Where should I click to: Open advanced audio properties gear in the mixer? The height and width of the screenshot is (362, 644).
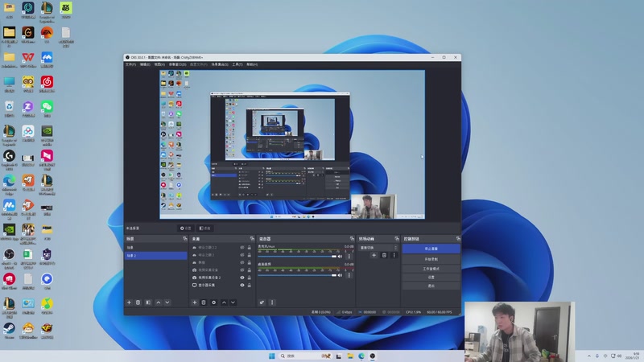click(x=262, y=302)
